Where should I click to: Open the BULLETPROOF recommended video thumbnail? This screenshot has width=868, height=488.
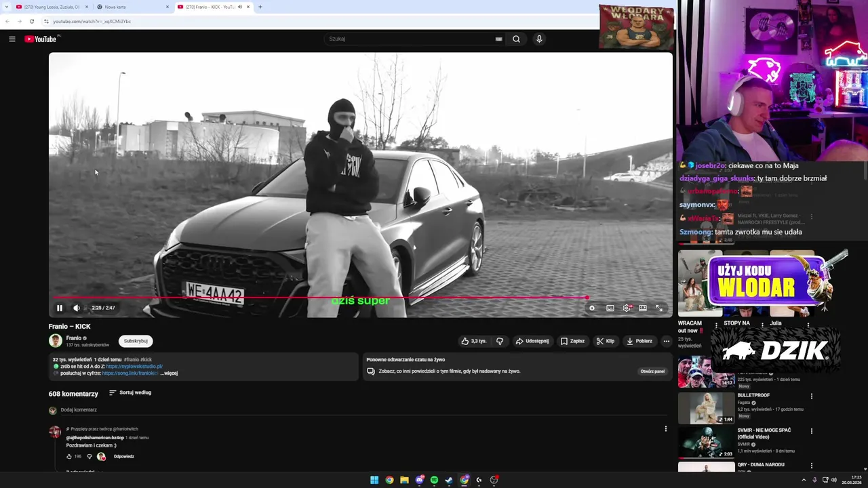pos(706,407)
